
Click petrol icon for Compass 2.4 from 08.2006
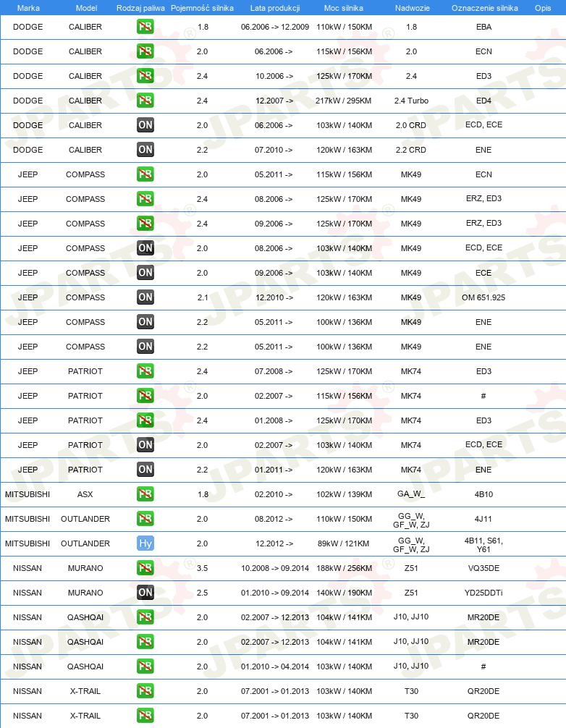145,199
